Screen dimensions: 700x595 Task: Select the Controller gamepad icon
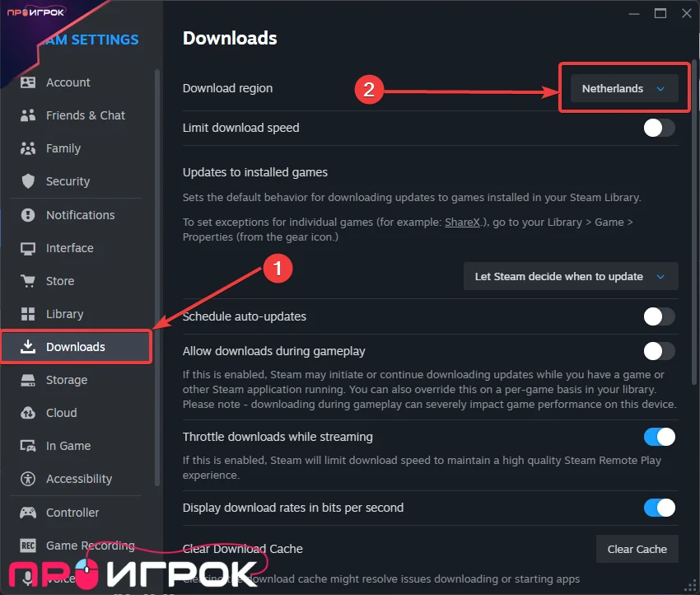point(28,513)
